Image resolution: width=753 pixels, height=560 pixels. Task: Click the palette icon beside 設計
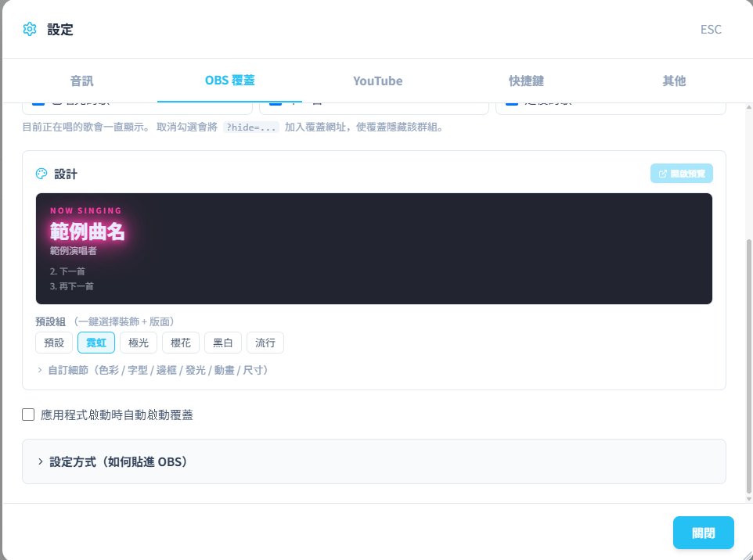[x=41, y=174]
